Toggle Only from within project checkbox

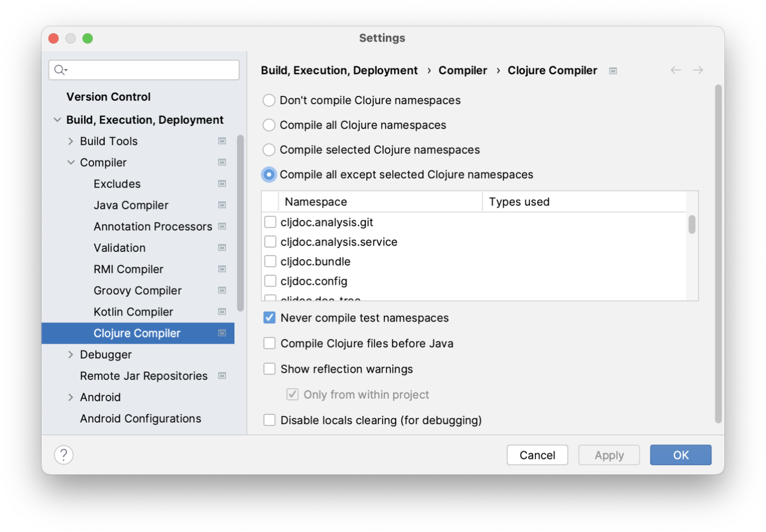click(x=293, y=394)
